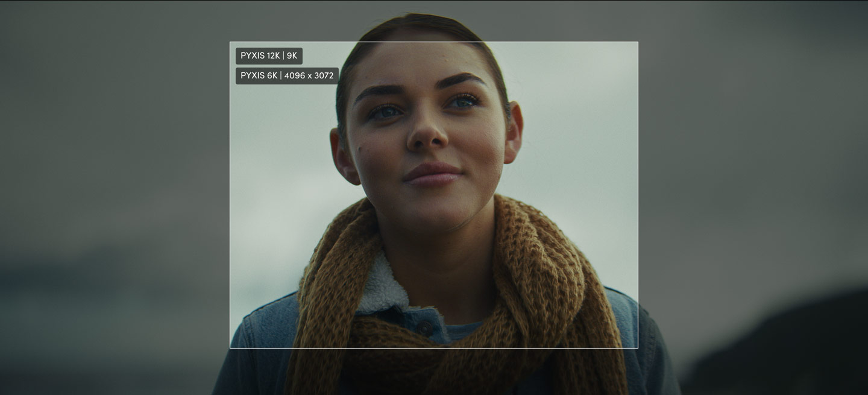
Task: Click the top-right corner of the white frame
Action: pyautogui.click(x=638, y=42)
